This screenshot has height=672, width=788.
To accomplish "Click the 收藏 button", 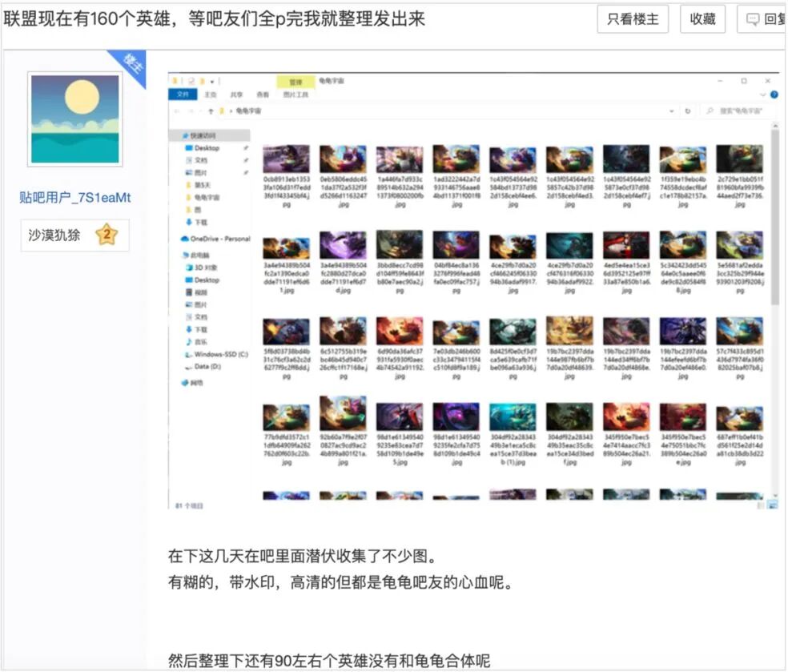I will pyautogui.click(x=702, y=19).
